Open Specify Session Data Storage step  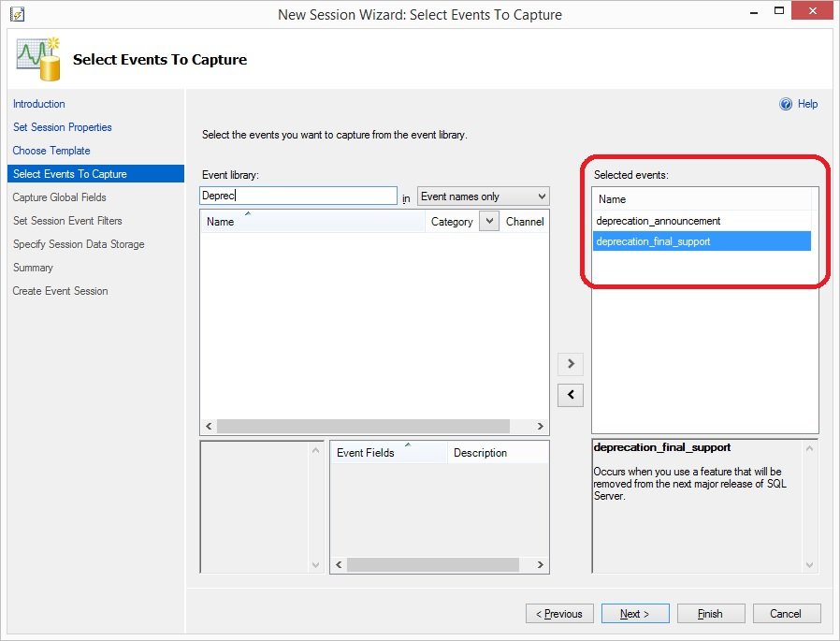(79, 244)
